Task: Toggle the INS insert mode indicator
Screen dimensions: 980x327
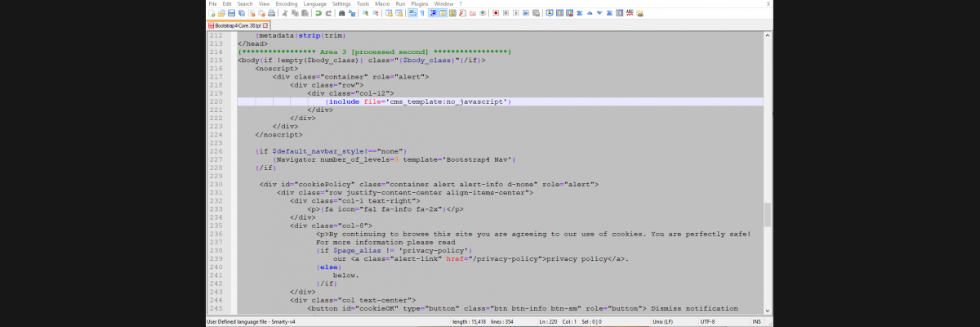Action: [756, 321]
